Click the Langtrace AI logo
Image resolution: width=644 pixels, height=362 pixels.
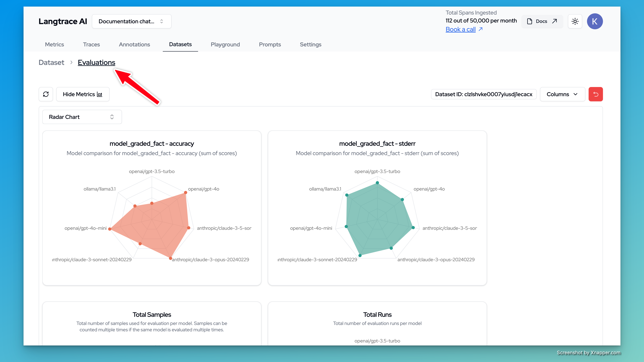pyautogui.click(x=63, y=21)
